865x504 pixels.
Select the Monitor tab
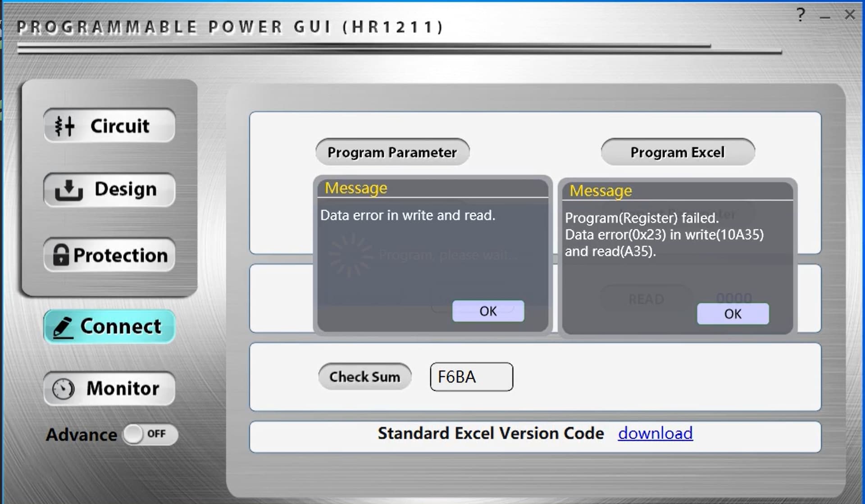[123, 389]
